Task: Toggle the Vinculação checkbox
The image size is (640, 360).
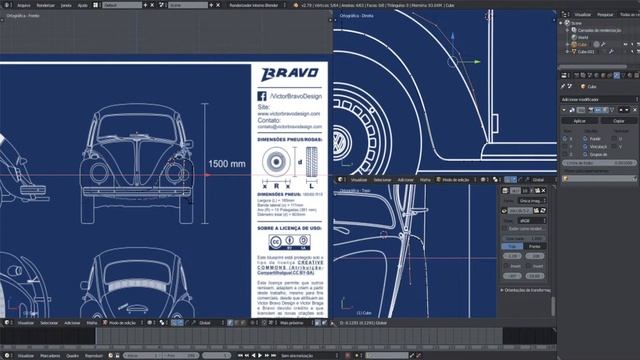Action: [x=585, y=147]
